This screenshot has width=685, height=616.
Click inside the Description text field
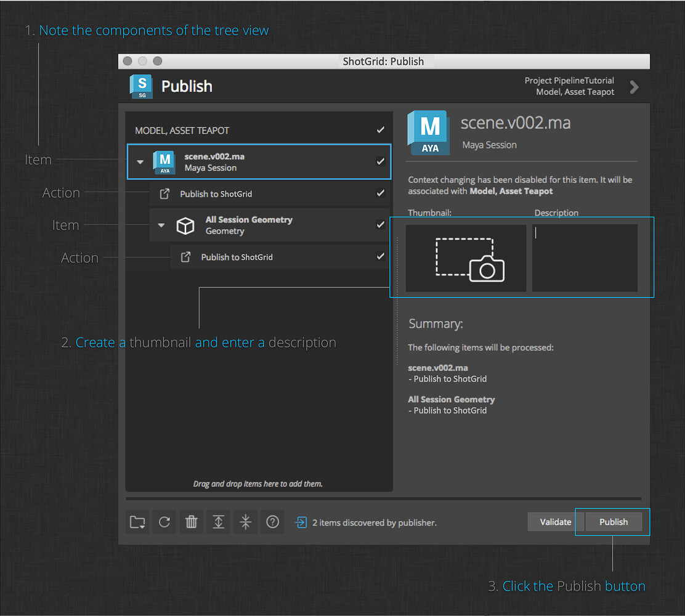[x=585, y=258]
